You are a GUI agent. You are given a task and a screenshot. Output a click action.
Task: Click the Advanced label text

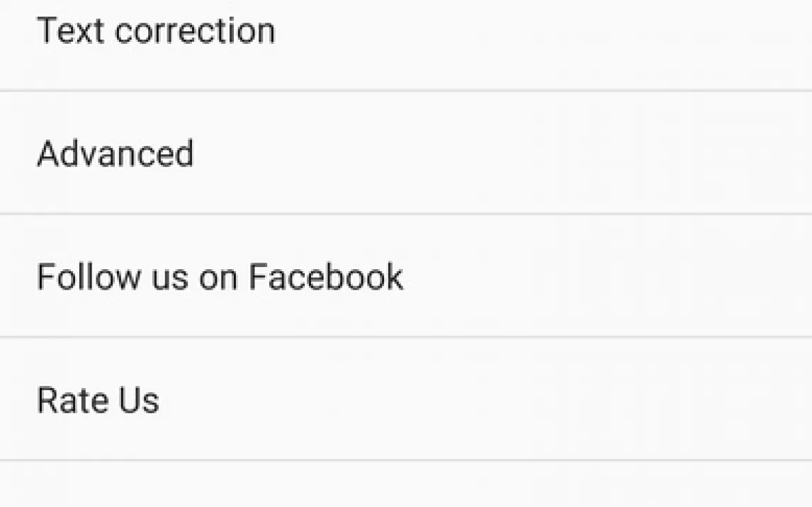click(115, 153)
